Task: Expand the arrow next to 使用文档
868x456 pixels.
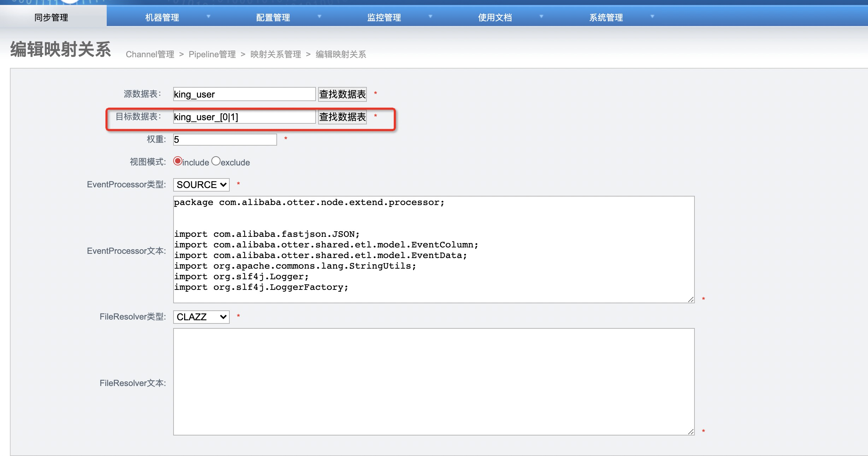Action: (x=541, y=16)
